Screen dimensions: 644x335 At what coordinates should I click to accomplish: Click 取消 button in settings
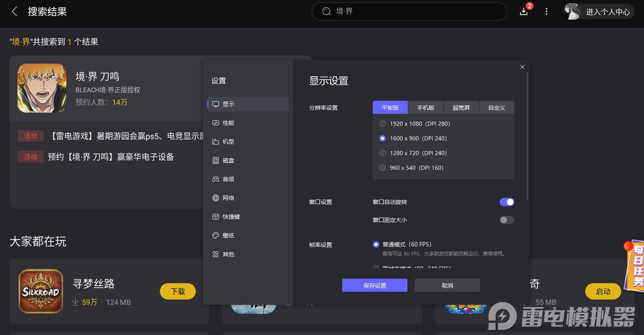click(x=447, y=285)
